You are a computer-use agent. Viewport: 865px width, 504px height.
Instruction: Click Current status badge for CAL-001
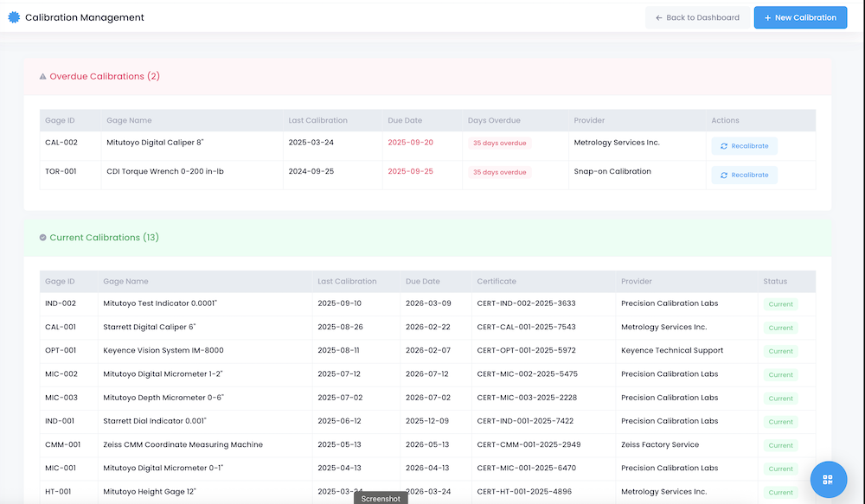[780, 328]
